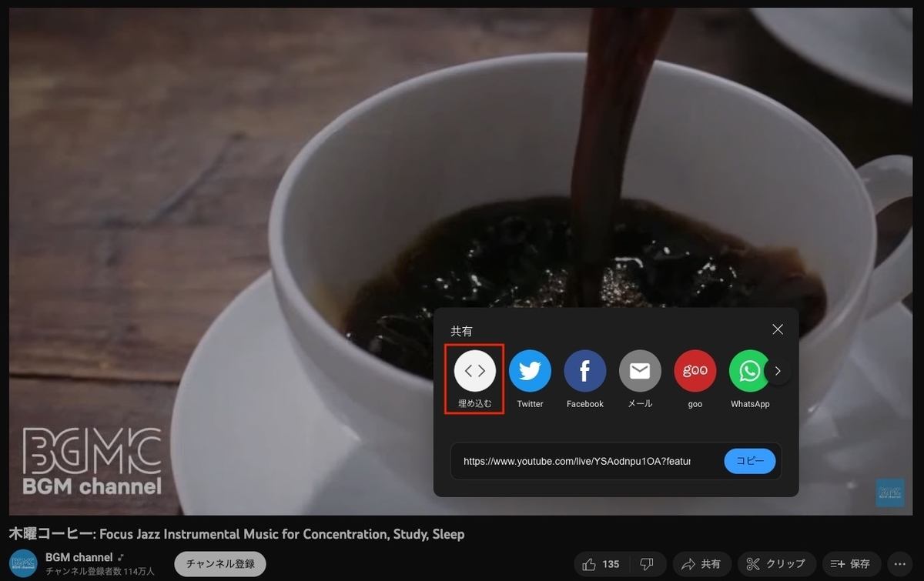Select the YouTube share URL field
Viewport: 924px width, 581px height.
tap(577, 462)
